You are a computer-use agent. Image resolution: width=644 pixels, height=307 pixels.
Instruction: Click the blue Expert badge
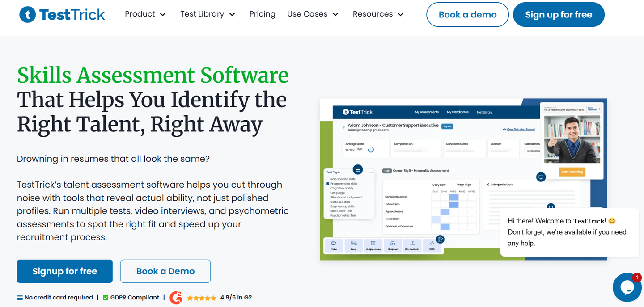point(447,126)
